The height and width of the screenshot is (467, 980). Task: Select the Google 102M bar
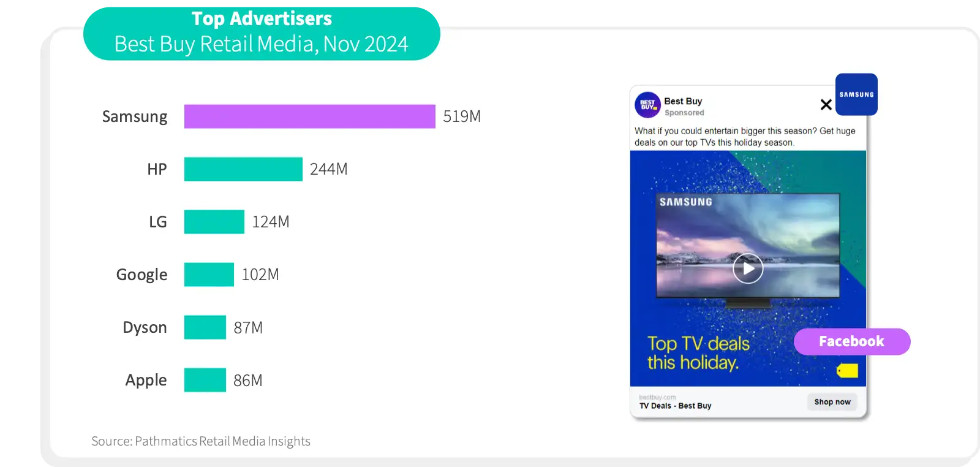[209, 275]
